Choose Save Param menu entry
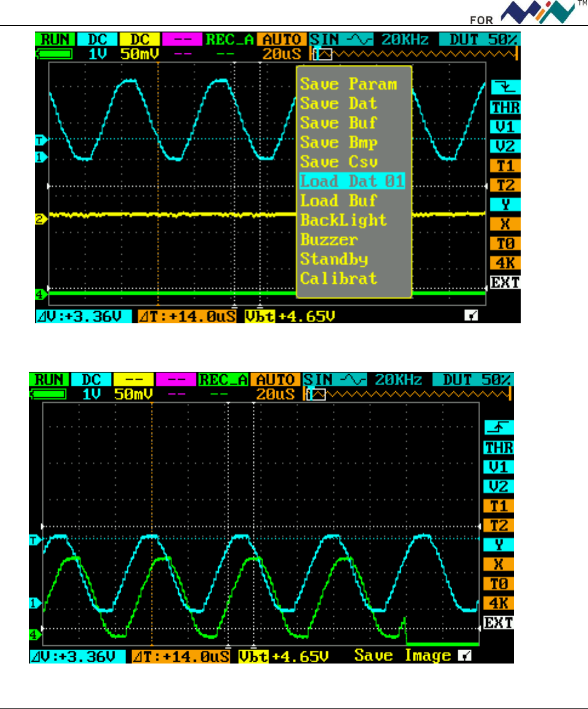 [349, 84]
